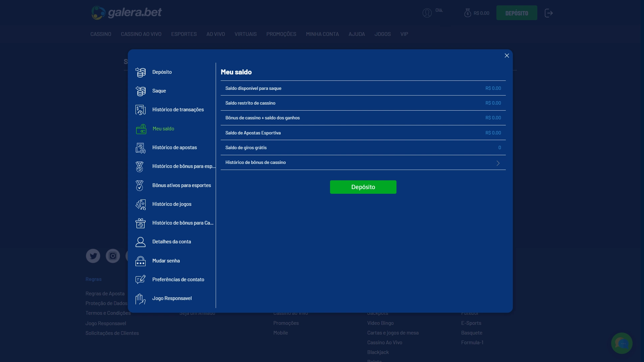Open the AJUDA menu item
The image size is (644, 362).
(357, 34)
